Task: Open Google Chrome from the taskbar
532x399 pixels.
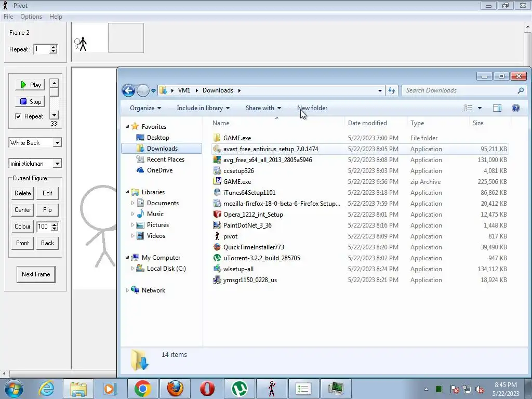Action: [142, 389]
